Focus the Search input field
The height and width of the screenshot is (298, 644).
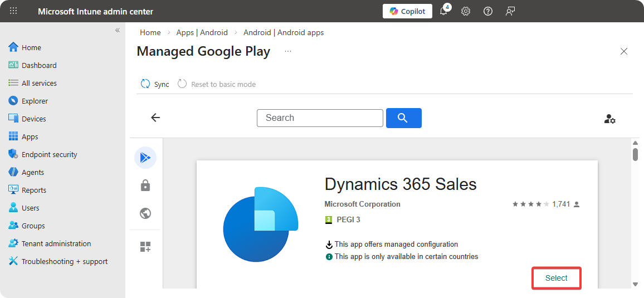[320, 118]
